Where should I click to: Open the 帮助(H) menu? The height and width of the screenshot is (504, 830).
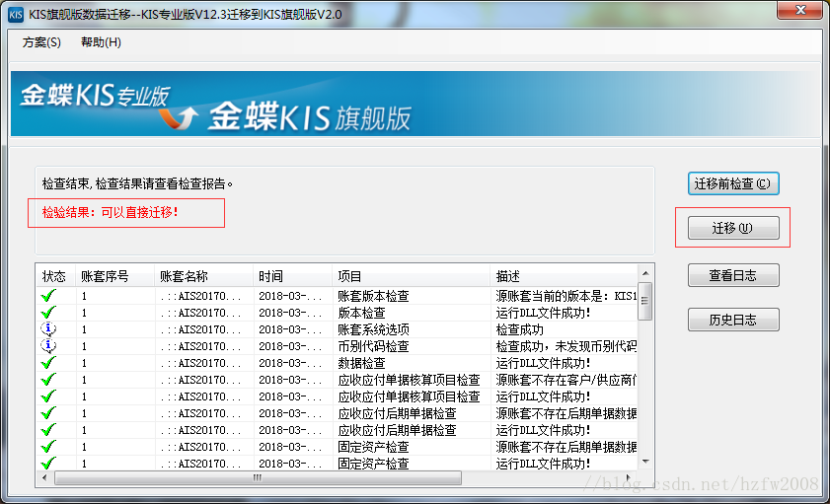coord(101,42)
